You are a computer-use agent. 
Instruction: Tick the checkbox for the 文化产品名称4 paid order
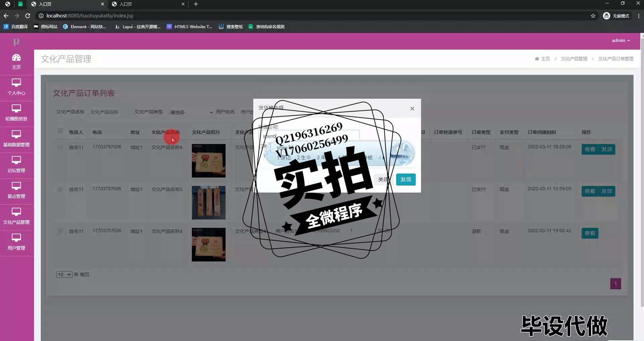[x=60, y=147]
